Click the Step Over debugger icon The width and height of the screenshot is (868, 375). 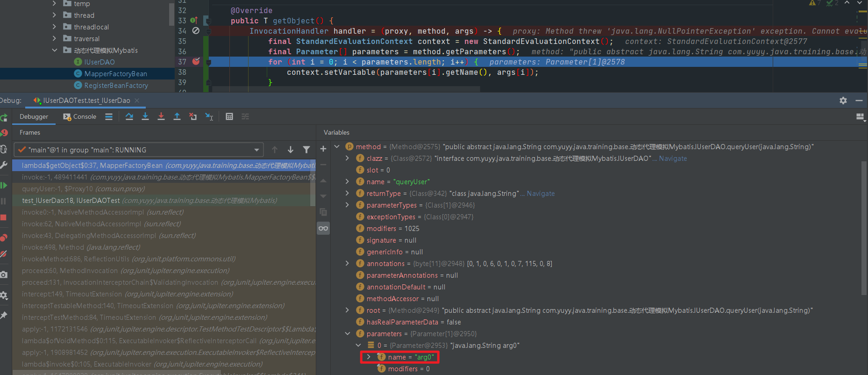pos(129,116)
